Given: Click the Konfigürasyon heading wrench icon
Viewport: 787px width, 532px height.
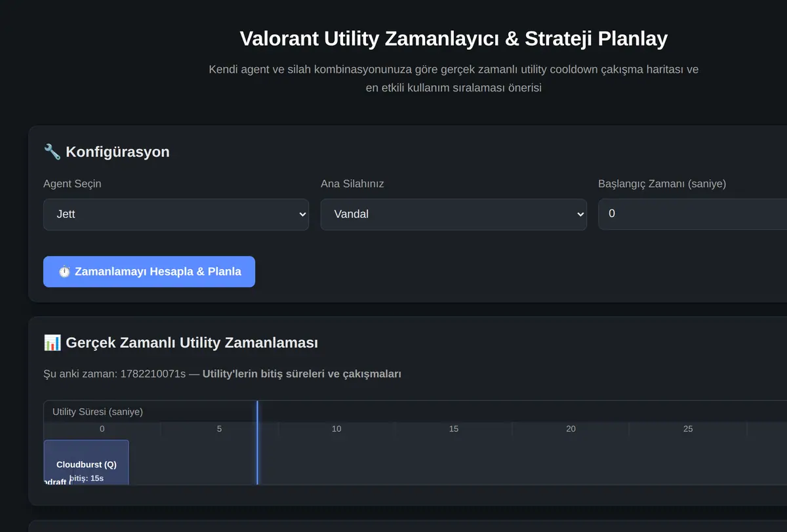Looking at the screenshot, I should pos(52,152).
